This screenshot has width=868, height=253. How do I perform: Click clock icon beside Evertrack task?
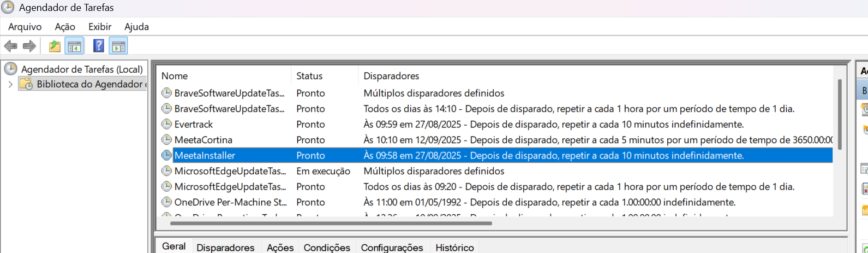(x=166, y=124)
